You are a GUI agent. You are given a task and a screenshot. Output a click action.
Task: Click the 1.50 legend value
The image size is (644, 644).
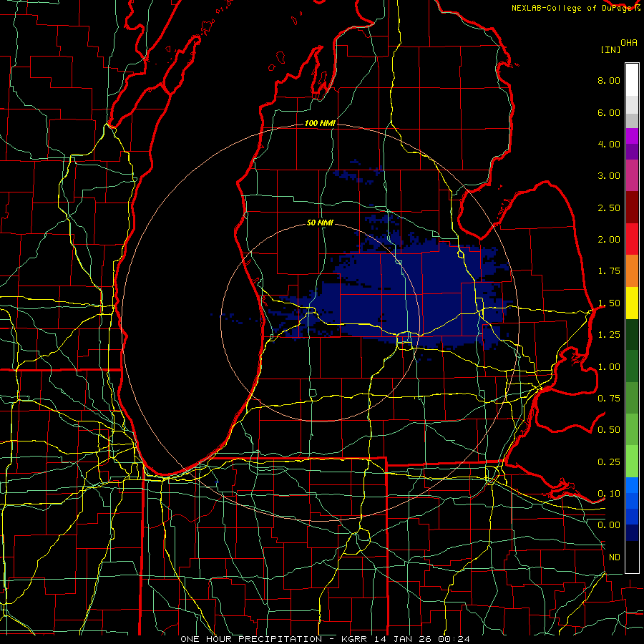click(609, 303)
